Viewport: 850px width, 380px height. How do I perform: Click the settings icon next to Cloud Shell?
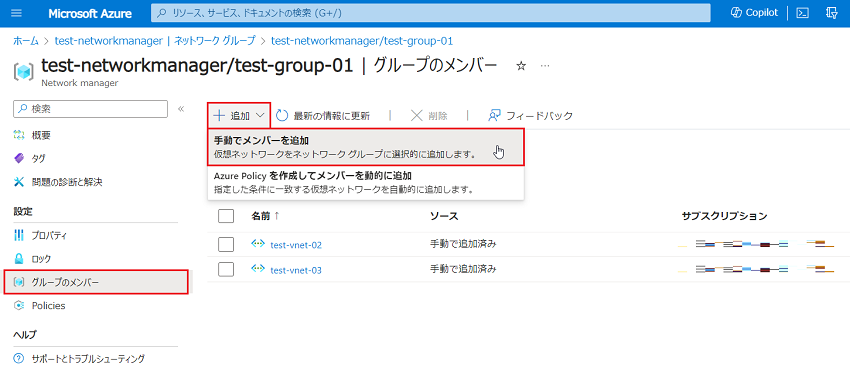coord(832,13)
